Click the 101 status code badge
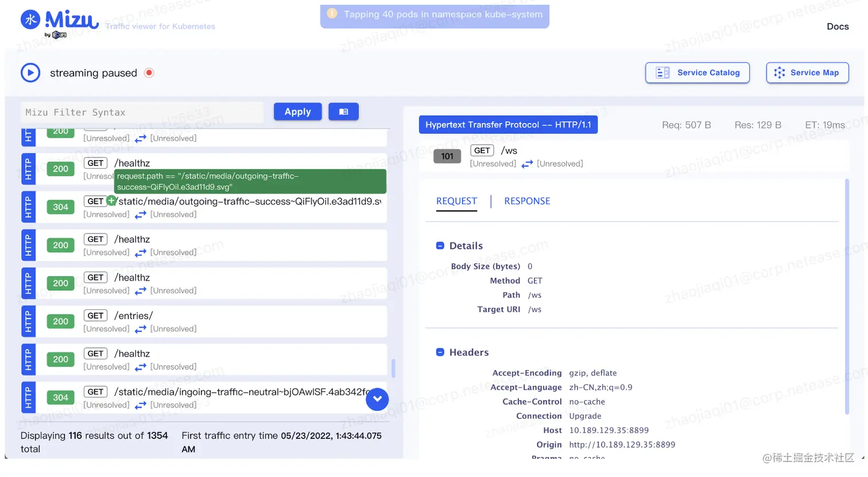Viewport: 868px width, 477px height. point(447,156)
